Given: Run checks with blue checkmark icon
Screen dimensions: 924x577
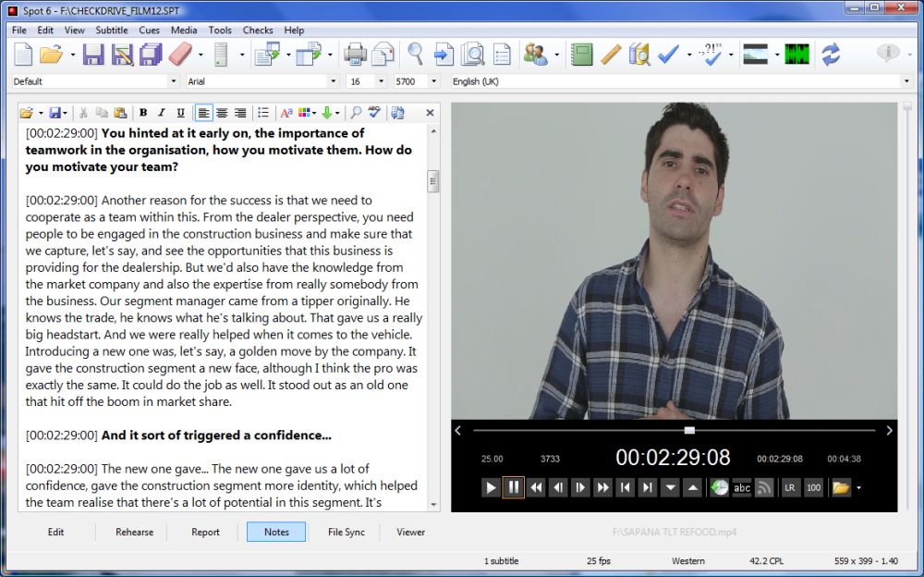Looking at the screenshot, I should pos(668,55).
